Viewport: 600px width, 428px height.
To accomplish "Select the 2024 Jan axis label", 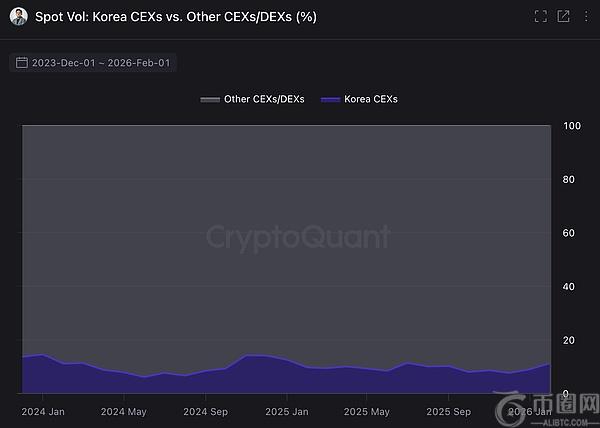I will [x=43, y=411].
